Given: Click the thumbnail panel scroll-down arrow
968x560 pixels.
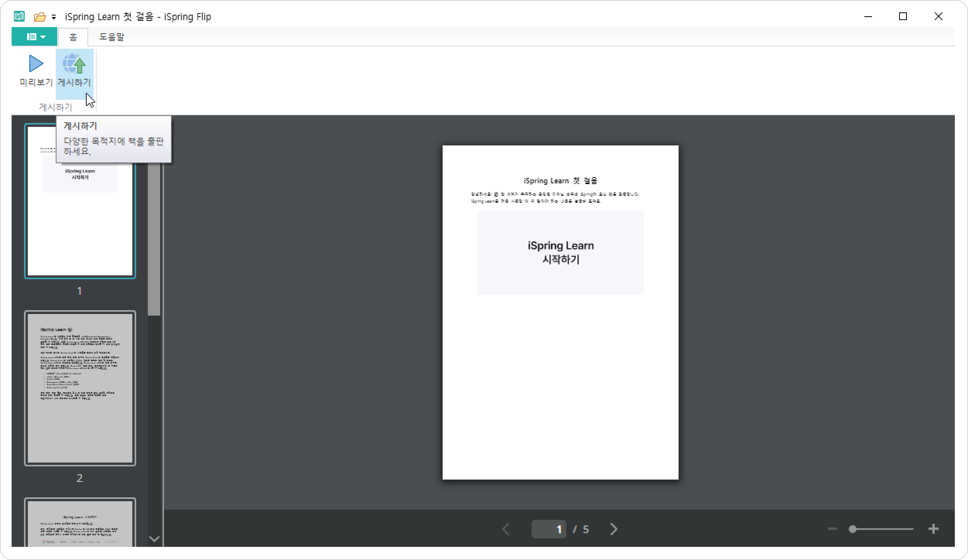Looking at the screenshot, I should 154,539.
